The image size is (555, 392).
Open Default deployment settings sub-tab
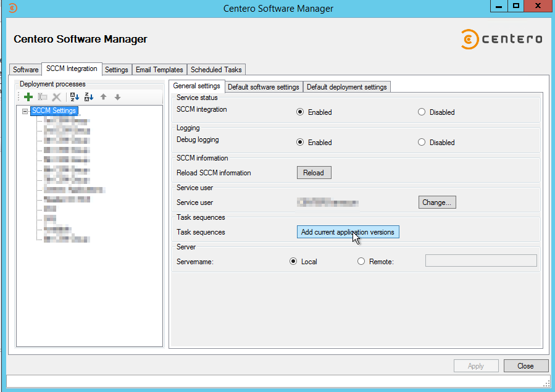pyautogui.click(x=347, y=87)
